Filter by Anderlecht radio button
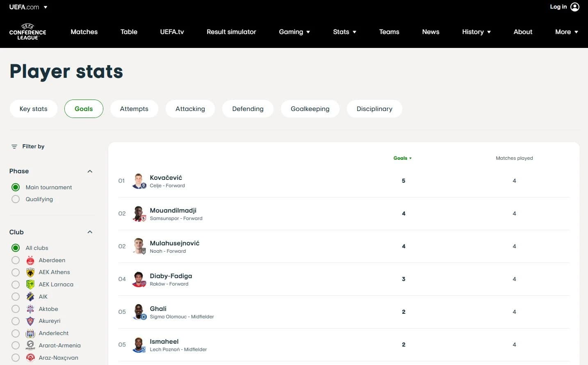The width and height of the screenshot is (588, 365). (x=16, y=333)
